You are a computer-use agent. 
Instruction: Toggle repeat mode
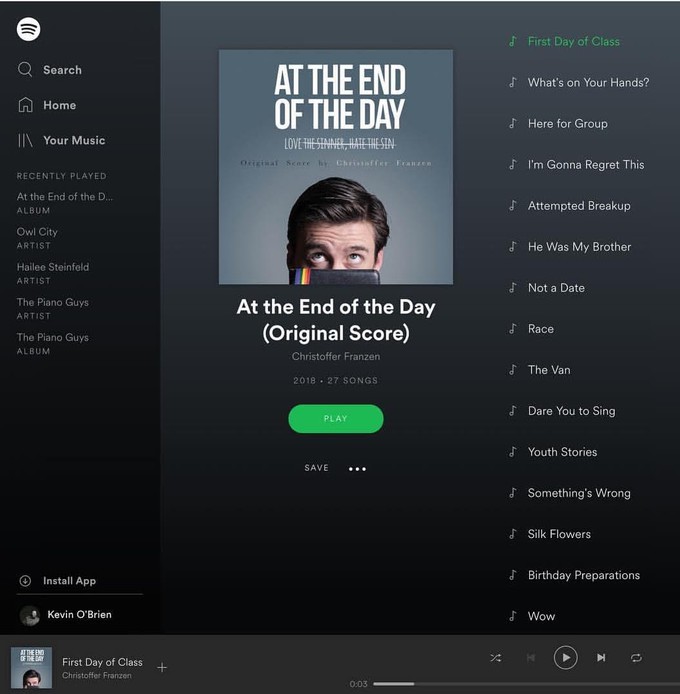[636, 658]
